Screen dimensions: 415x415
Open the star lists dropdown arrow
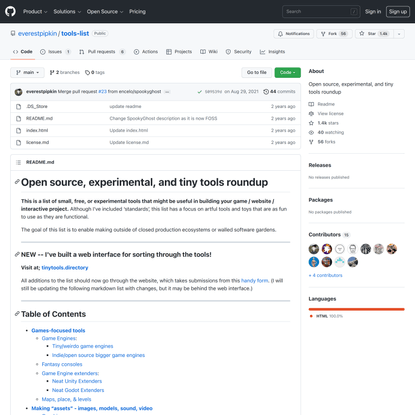(399, 34)
